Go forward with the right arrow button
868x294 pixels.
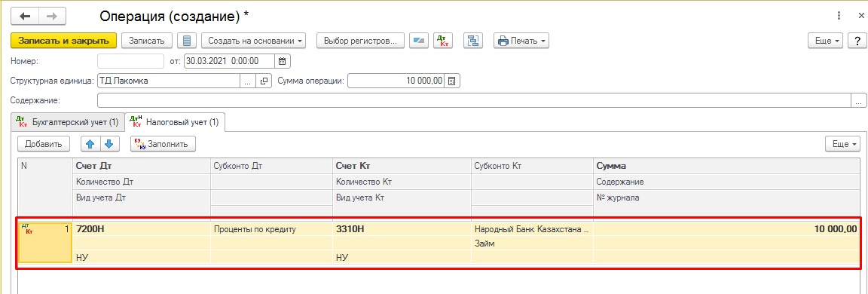(51, 16)
